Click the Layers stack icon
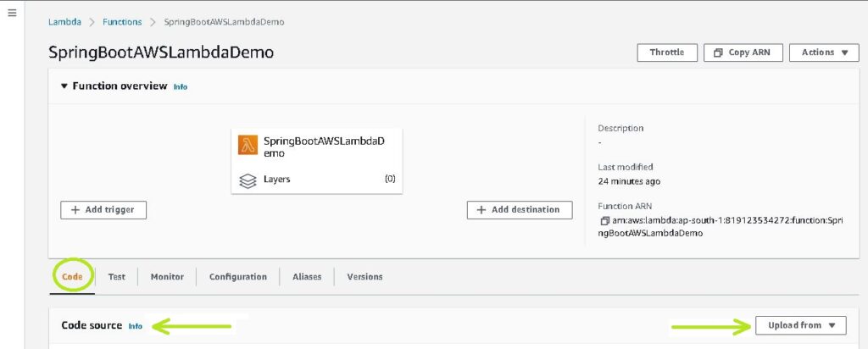Image resolution: width=868 pixels, height=349 pixels. pyautogui.click(x=248, y=180)
